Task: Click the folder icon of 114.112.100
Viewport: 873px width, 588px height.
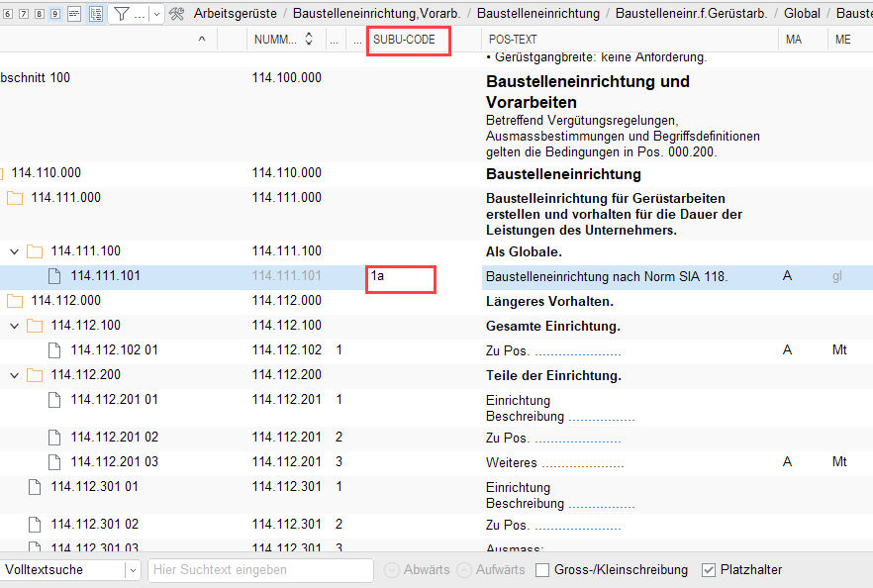Action: click(35, 326)
